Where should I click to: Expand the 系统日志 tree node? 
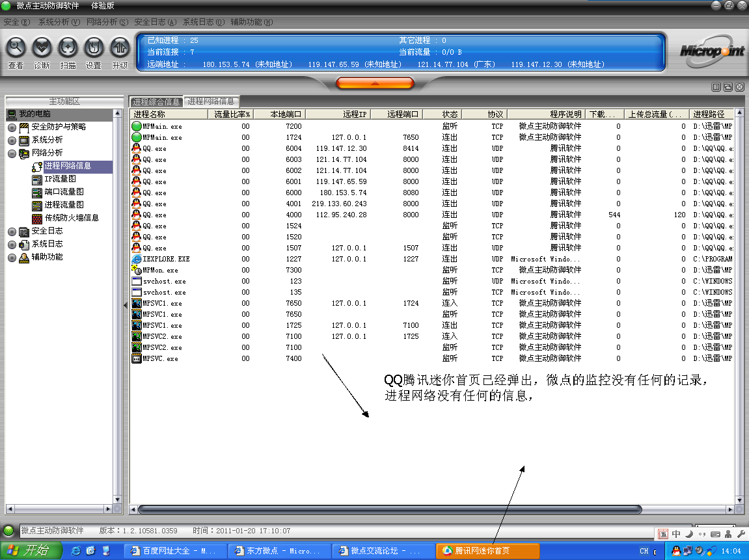click(x=12, y=245)
